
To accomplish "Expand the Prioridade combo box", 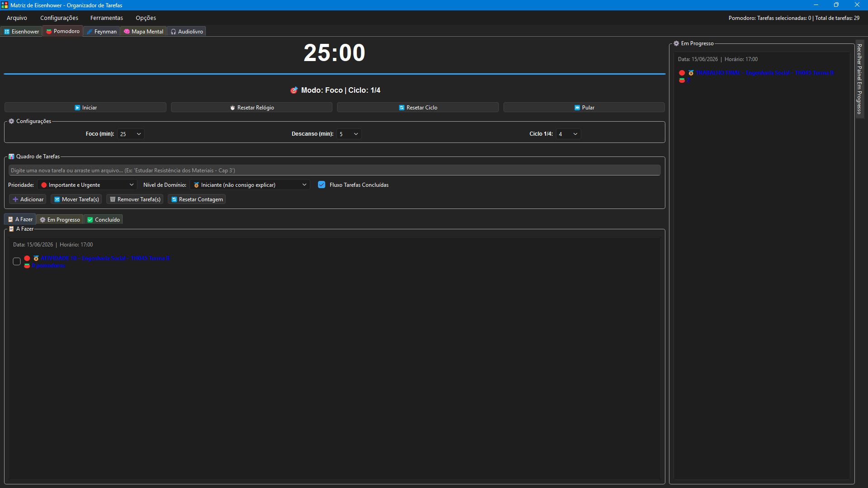I will 87,185.
